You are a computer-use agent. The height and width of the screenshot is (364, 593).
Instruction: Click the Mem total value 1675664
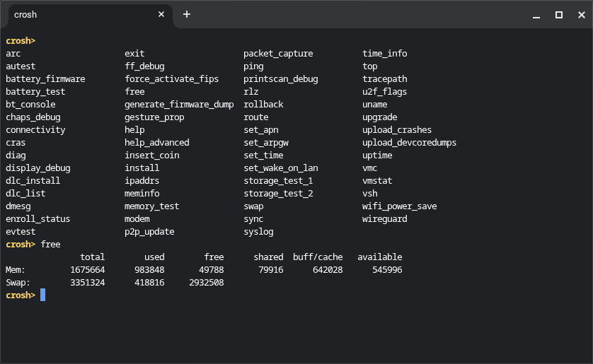(88, 269)
